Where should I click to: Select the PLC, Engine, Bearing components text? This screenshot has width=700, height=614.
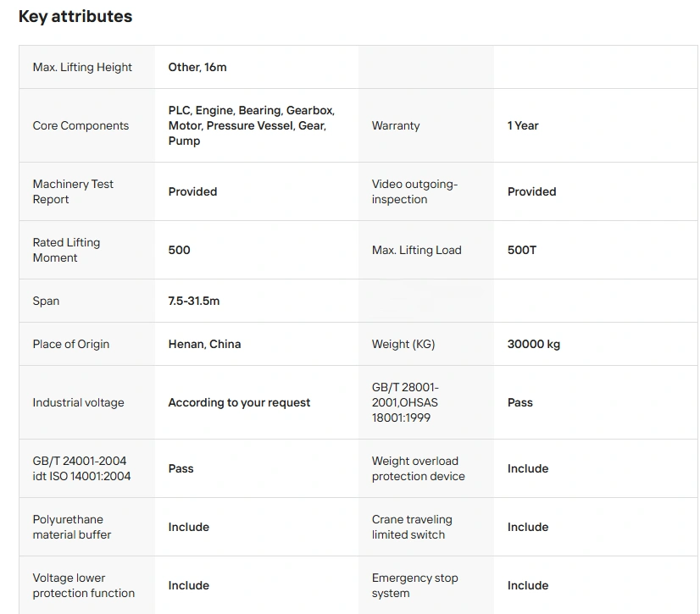[x=251, y=125]
